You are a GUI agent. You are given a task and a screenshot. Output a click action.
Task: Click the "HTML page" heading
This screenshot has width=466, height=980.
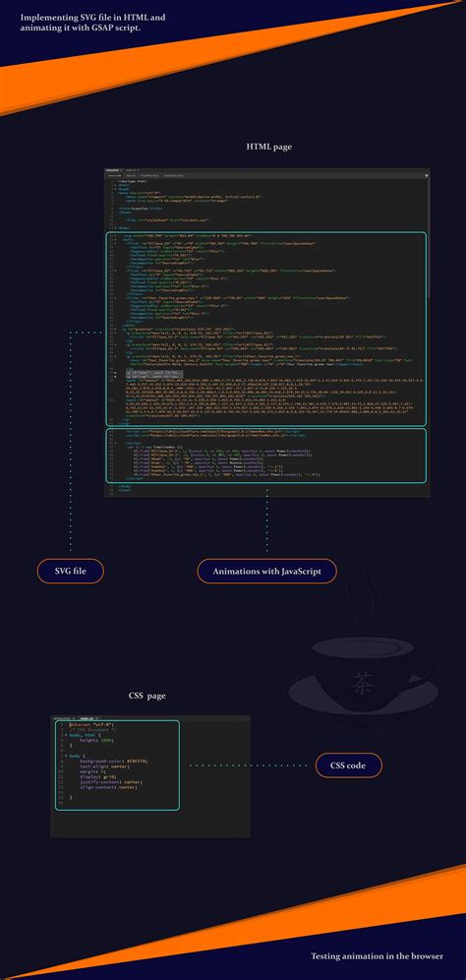pos(268,147)
